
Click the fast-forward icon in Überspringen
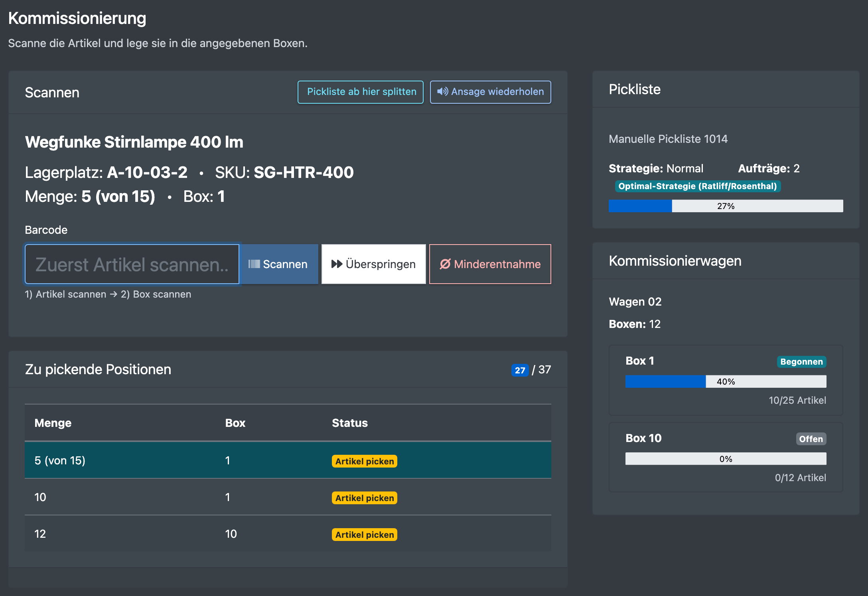(x=337, y=264)
